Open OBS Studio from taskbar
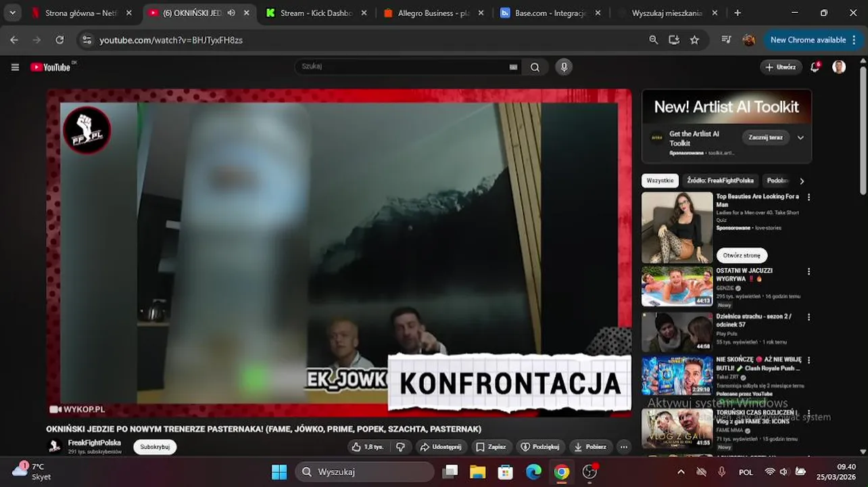Viewport: 868px width, 487px height. [589, 471]
